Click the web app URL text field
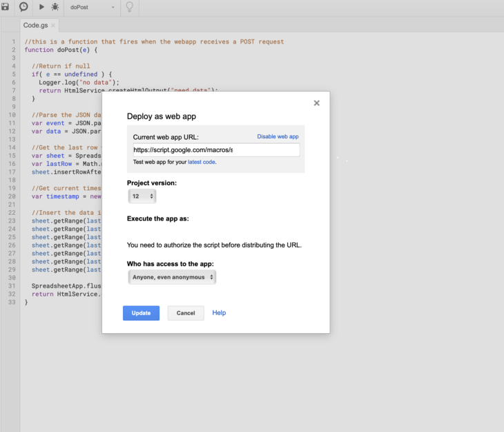Screen dimensions: 504x432 [216, 150]
